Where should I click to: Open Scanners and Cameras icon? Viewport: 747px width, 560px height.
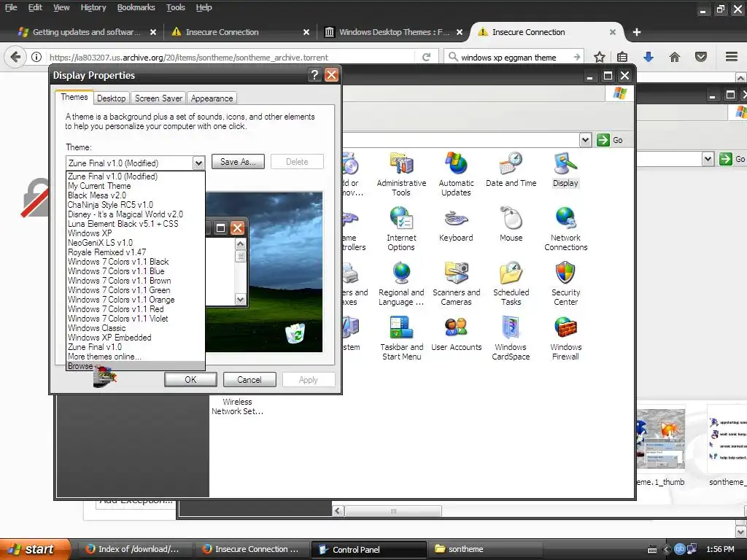[x=456, y=284]
